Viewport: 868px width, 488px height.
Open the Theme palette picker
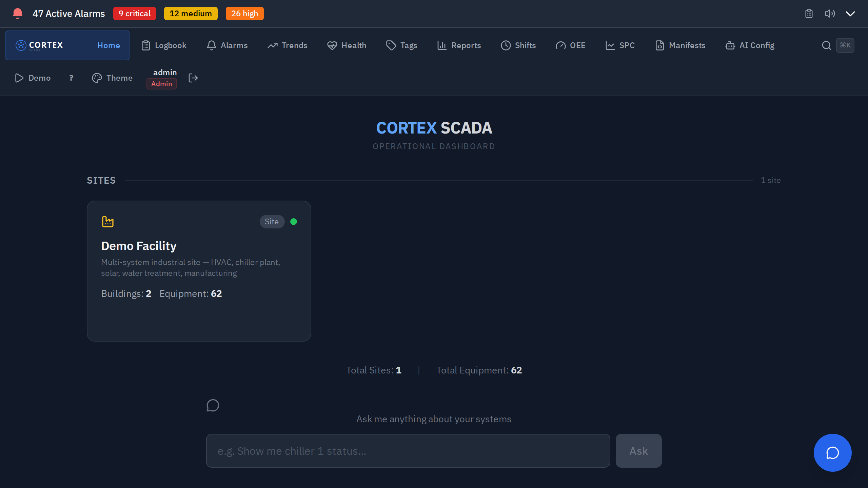click(x=97, y=78)
